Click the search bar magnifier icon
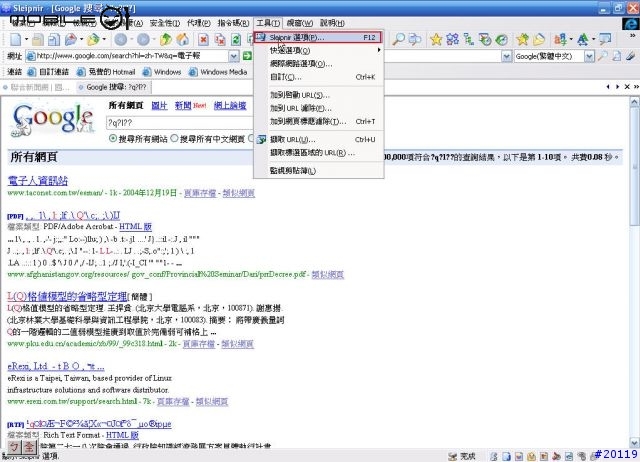The image size is (640, 462). (x=602, y=56)
